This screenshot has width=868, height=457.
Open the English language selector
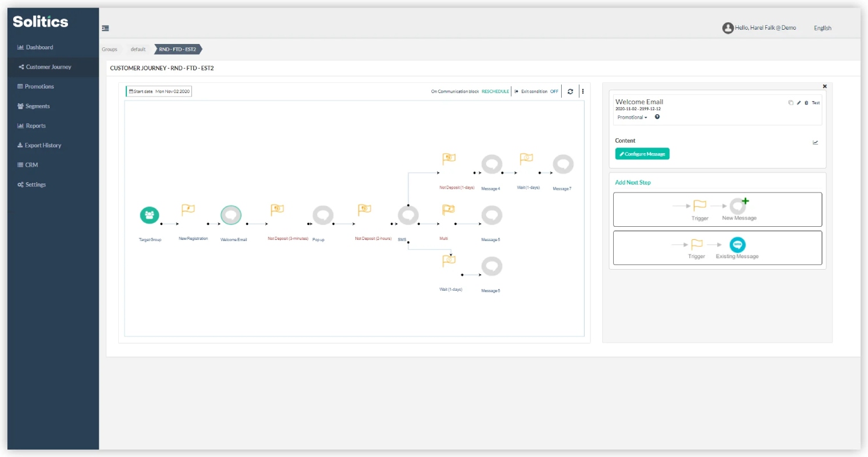pyautogui.click(x=822, y=28)
